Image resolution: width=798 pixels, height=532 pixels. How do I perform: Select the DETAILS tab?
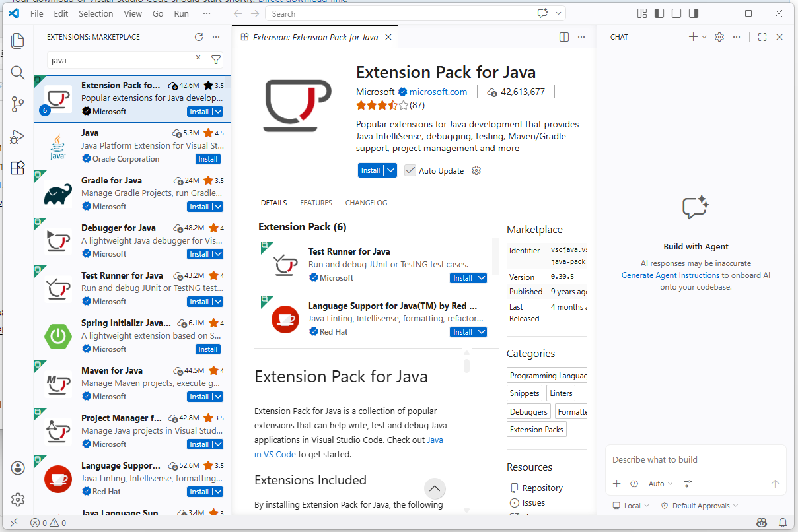(273, 203)
